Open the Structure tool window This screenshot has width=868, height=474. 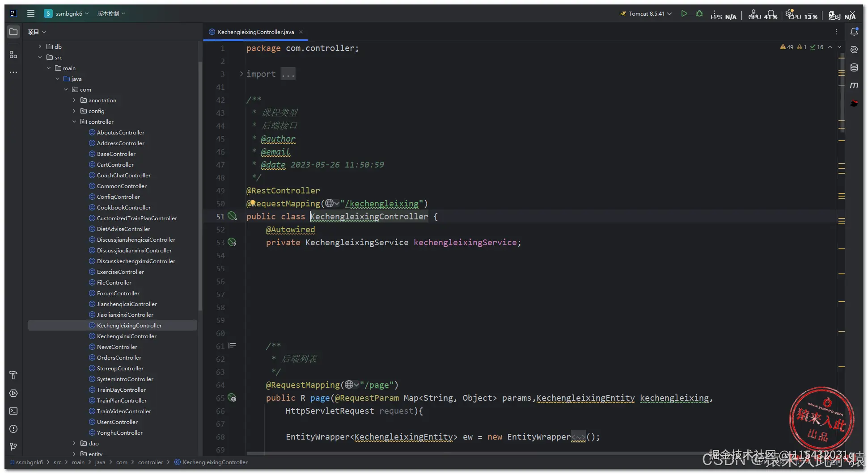(x=13, y=55)
